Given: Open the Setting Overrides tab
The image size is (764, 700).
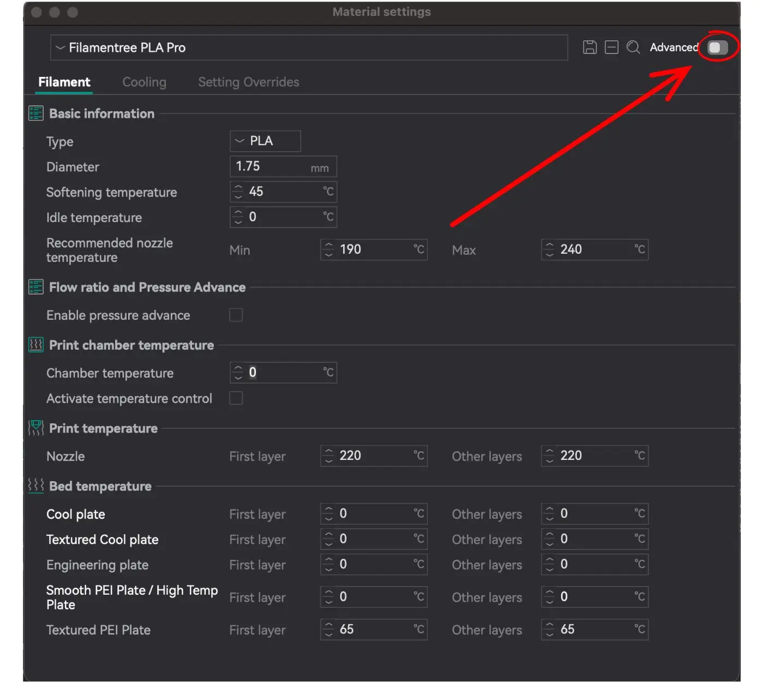Looking at the screenshot, I should coord(248,82).
